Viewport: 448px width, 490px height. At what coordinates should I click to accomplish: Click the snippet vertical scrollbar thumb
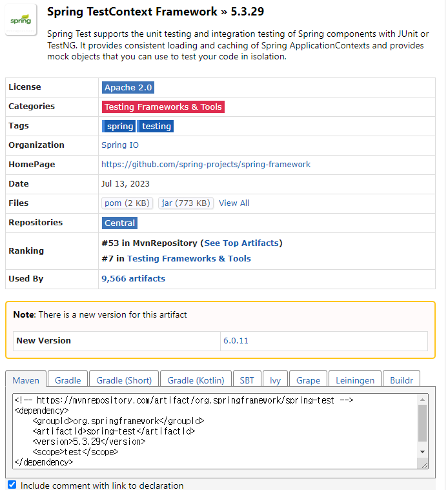[x=422, y=423]
